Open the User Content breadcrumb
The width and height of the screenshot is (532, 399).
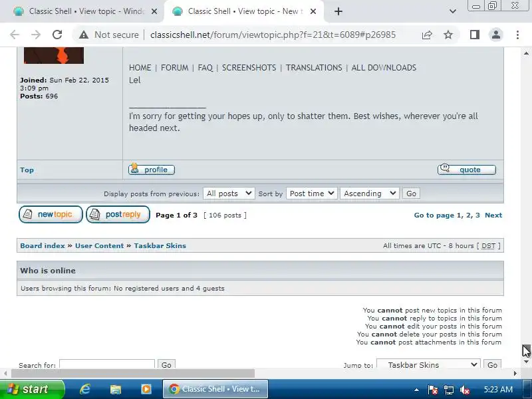(x=99, y=245)
